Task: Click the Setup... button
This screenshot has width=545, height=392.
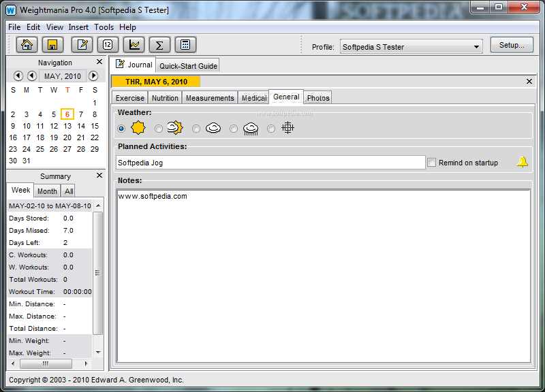Action: tap(512, 45)
